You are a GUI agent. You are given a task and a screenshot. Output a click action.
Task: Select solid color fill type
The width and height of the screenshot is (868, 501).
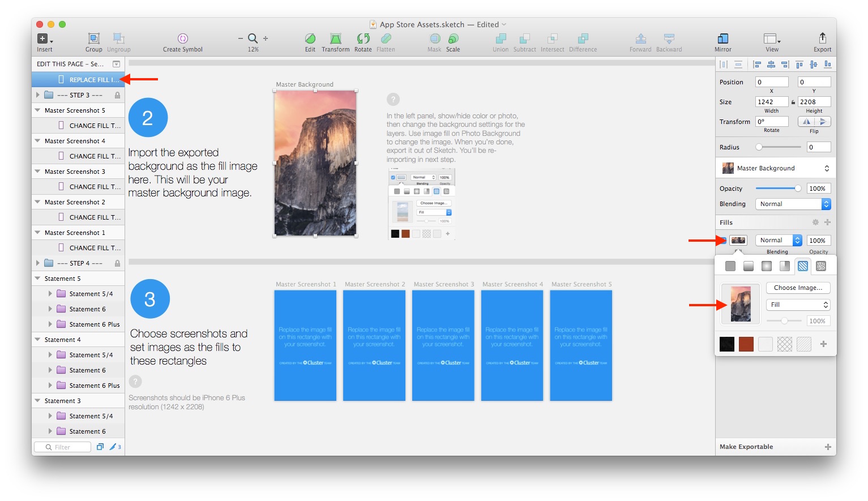click(x=730, y=266)
